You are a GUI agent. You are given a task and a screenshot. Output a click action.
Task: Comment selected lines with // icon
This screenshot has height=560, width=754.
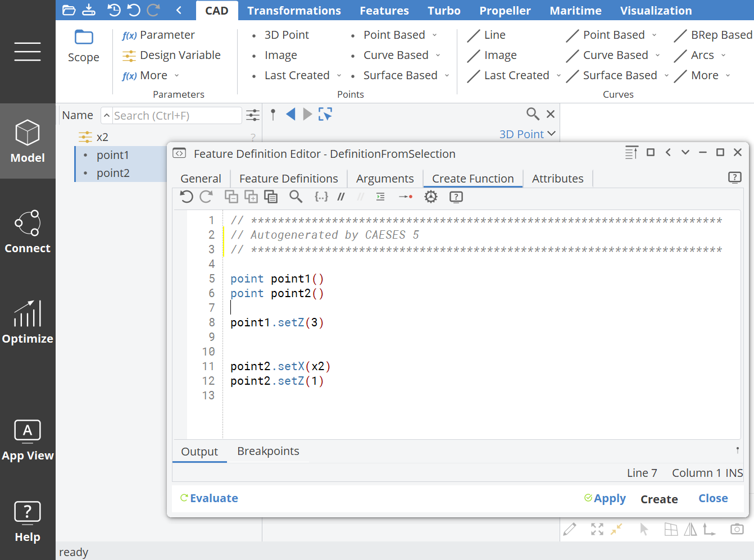point(341,197)
